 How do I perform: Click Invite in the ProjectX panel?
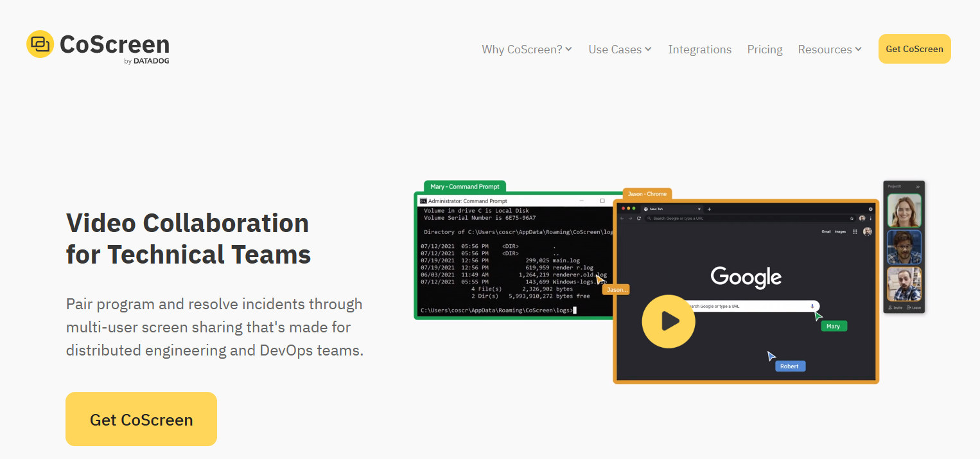895,307
